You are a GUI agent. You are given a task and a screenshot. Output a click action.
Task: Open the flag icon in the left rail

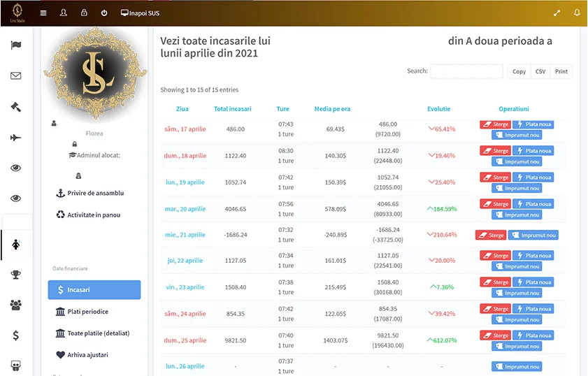pos(16,46)
